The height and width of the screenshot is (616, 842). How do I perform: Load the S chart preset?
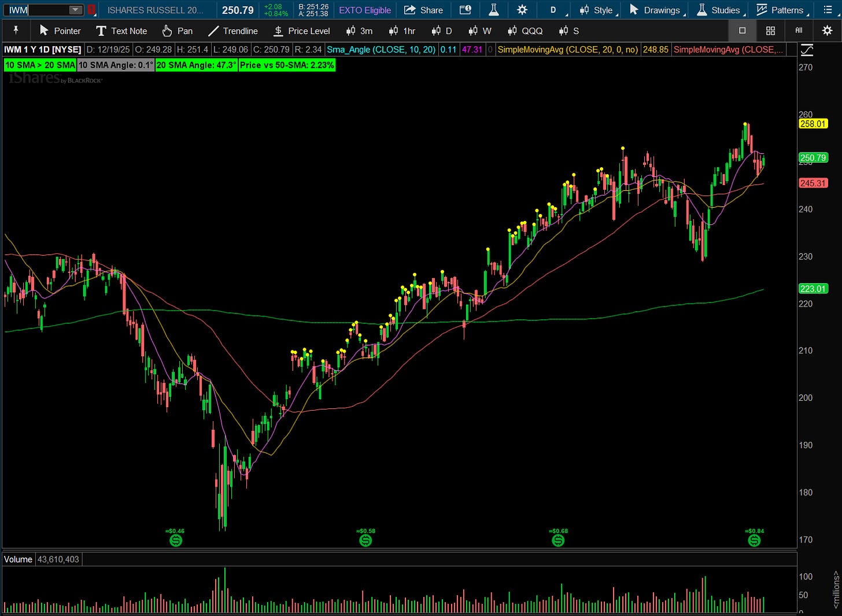(x=568, y=31)
